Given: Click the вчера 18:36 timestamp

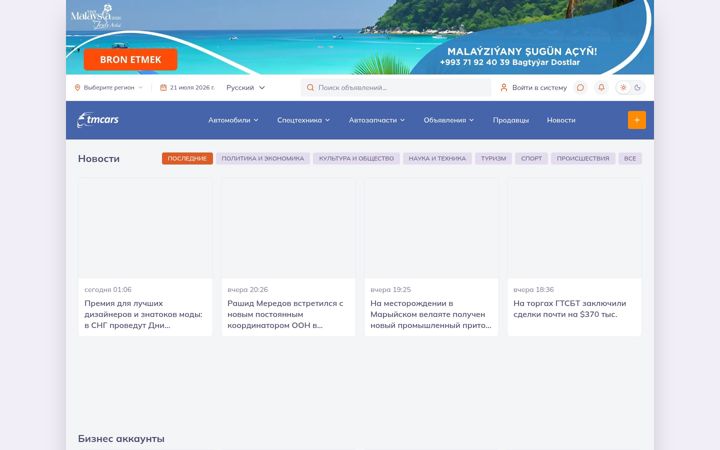Looking at the screenshot, I should tap(534, 289).
